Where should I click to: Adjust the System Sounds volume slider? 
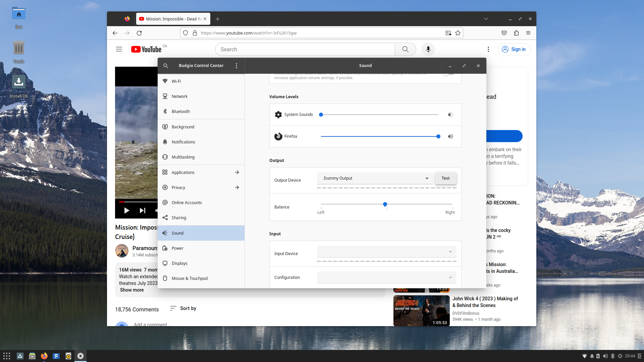(380, 115)
